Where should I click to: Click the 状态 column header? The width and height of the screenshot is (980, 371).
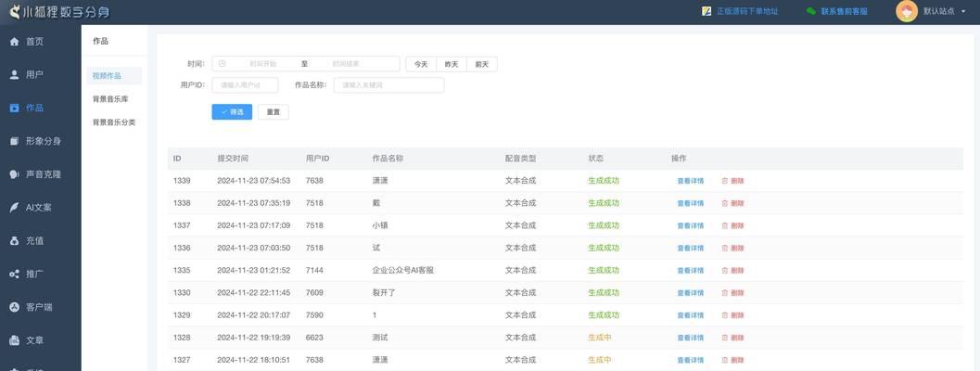coord(595,159)
